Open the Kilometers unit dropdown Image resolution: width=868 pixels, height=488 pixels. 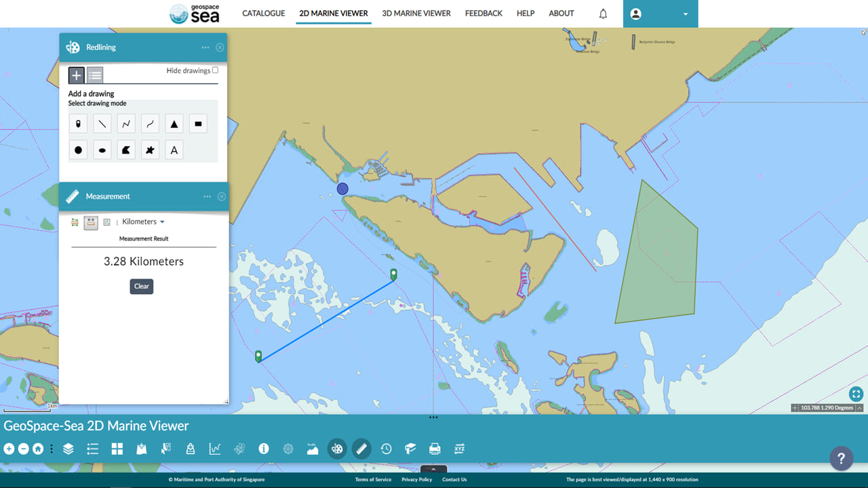(143, 222)
